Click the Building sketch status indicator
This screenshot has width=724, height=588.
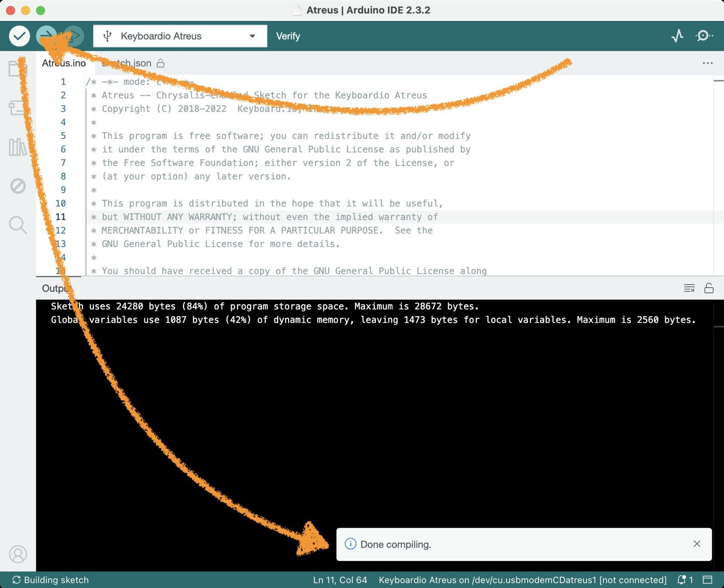(51, 580)
